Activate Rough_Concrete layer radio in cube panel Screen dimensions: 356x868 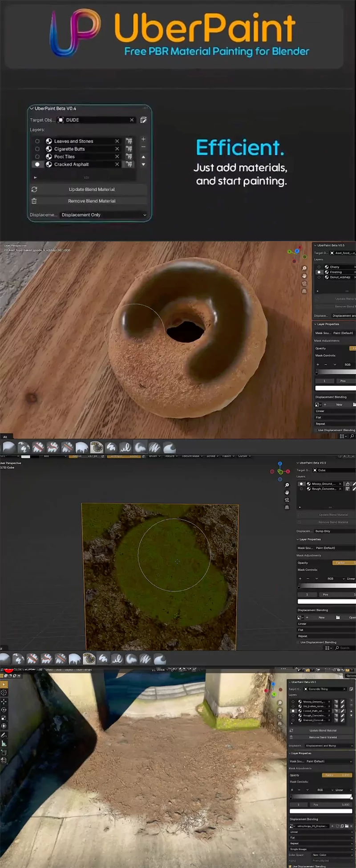coord(301,489)
